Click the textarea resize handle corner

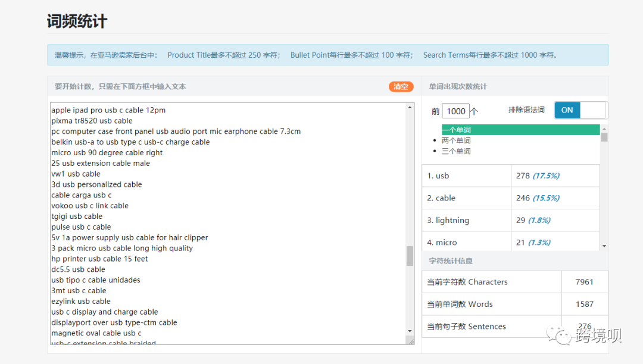[411, 341]
